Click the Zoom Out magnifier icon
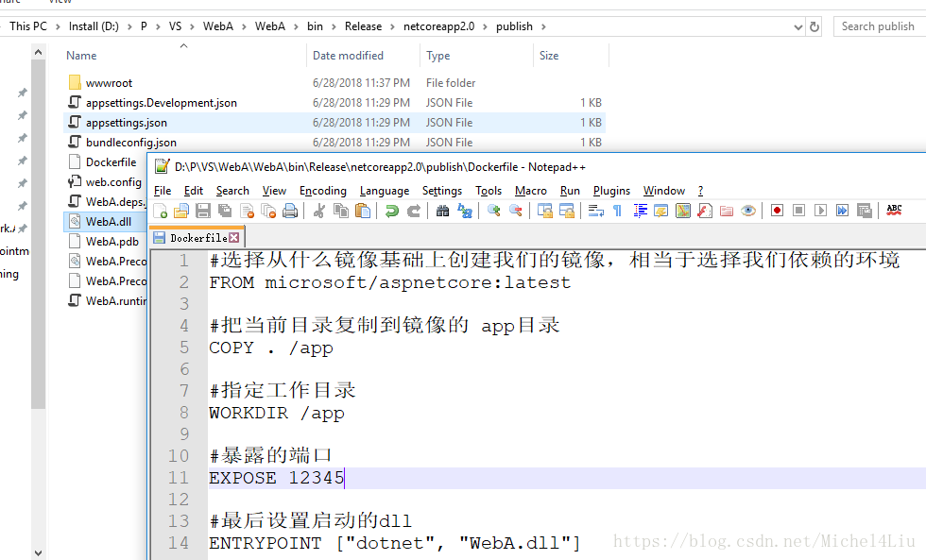926x560 pixels. [516, 211]
